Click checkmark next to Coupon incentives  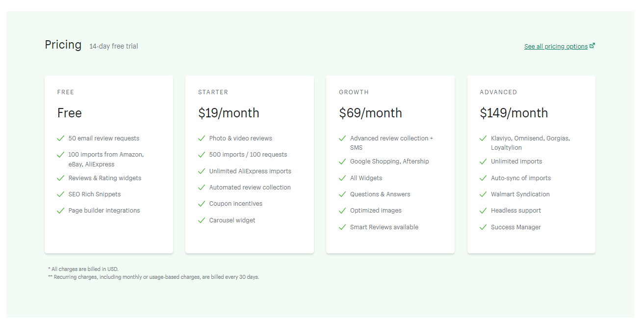202,204
